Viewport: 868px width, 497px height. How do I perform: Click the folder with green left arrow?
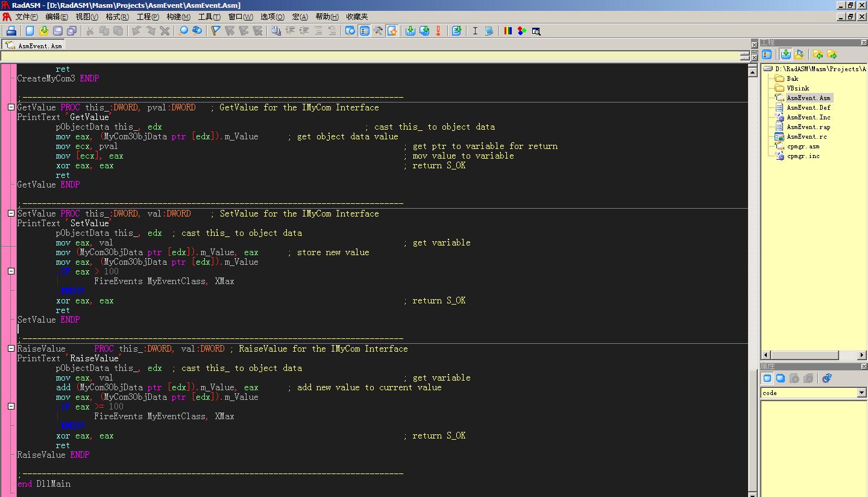click(818, 55)
